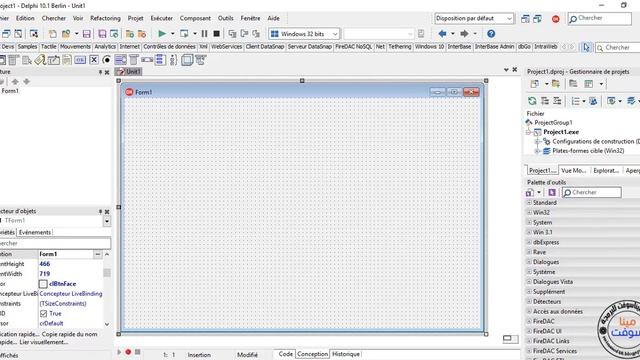Open the Projet menu
The height and width of the screenshot is (360, 640).
pyautogui.click(x=136, y=18)
